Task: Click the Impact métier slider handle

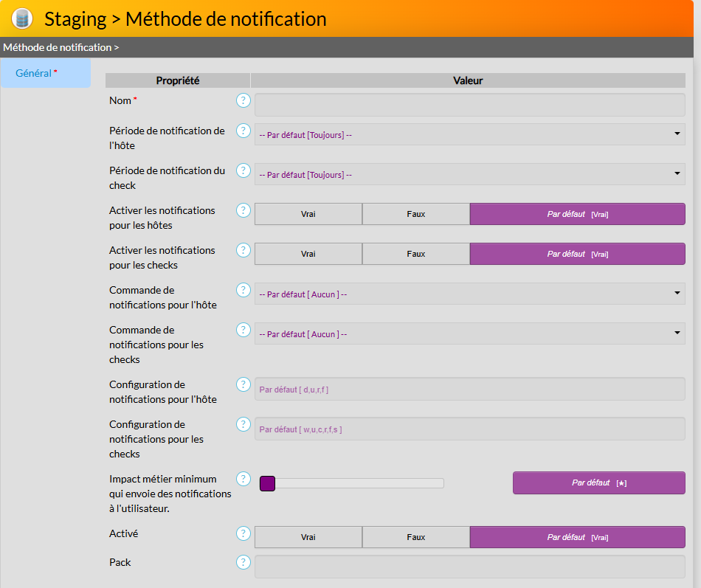Action: [x=267, y=483]
